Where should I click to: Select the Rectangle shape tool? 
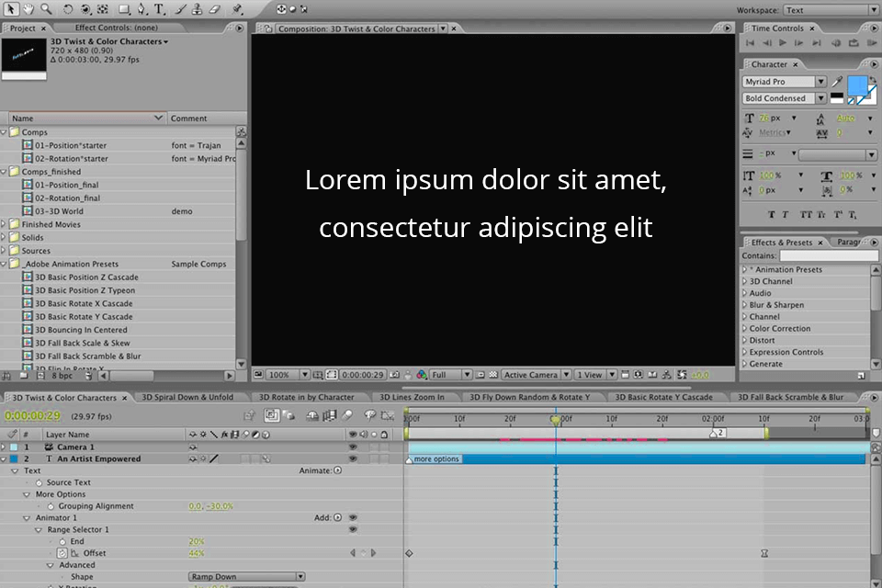[122, 9]
